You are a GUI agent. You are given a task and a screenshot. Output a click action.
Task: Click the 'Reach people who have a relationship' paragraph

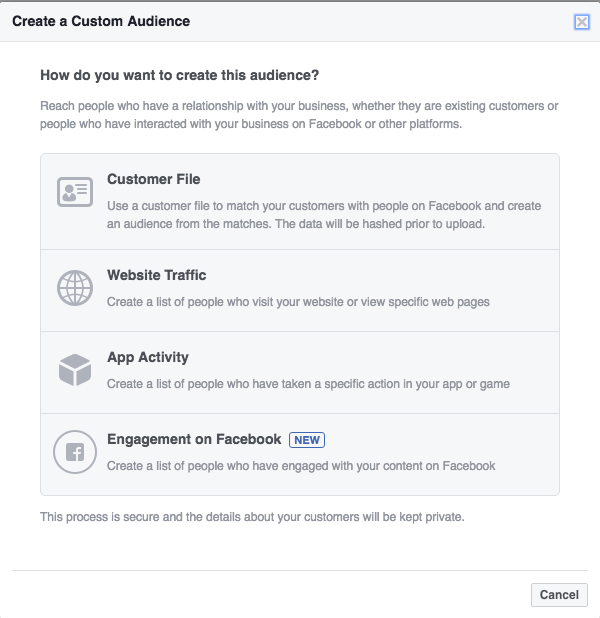(x=299, y=116)
